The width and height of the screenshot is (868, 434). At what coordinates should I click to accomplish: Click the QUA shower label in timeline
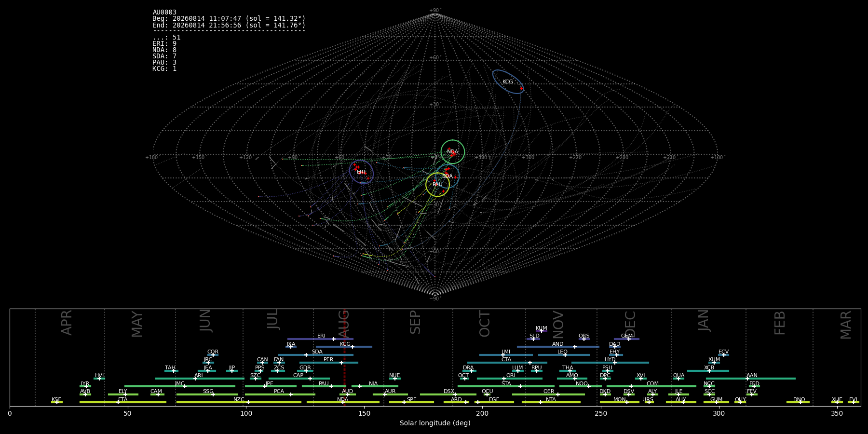pos(679,376)
